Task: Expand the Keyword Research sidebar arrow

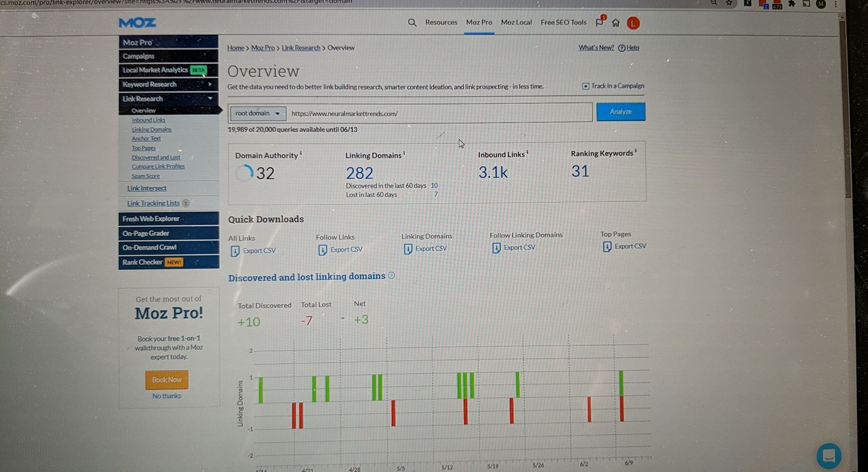Action: [x=210, y=84]
